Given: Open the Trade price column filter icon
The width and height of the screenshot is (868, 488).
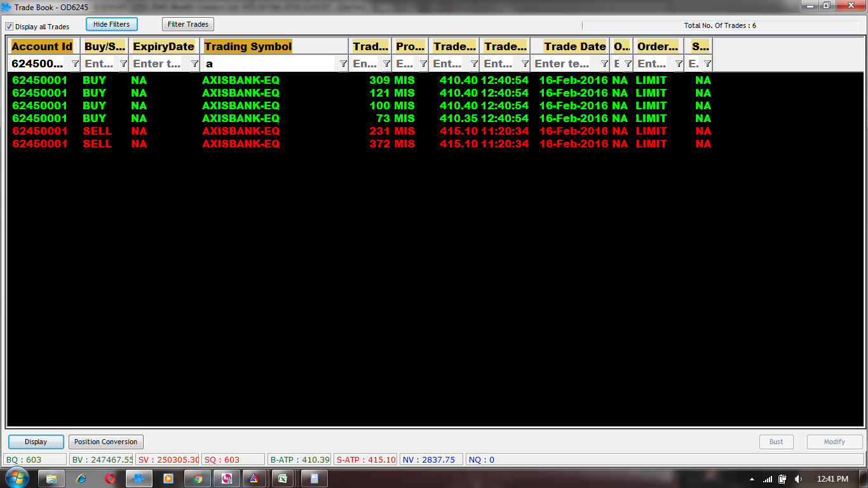Looking at the screenshot, I should [474, 64].
